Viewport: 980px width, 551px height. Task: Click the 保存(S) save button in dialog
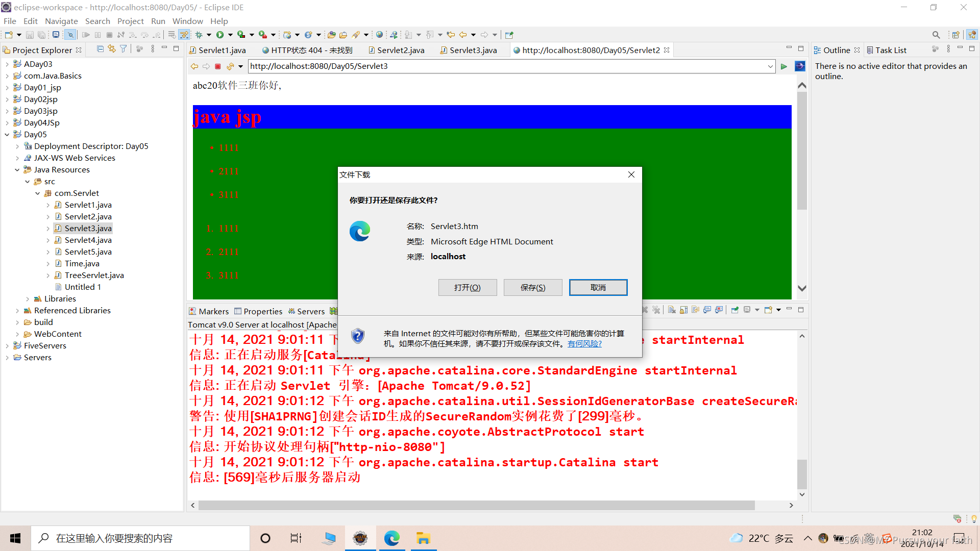[533, 287]
